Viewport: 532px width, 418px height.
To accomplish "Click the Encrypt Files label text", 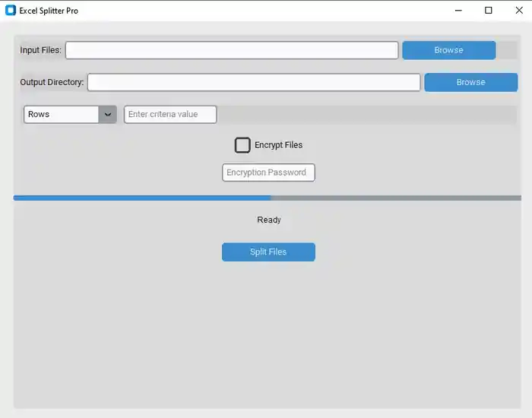I will (279, 145).
